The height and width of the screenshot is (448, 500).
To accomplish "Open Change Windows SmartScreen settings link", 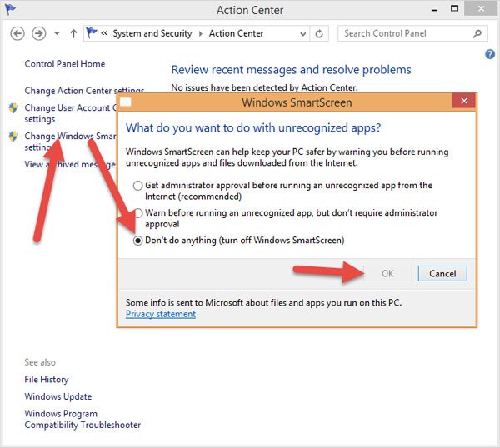I will coord(71,142).
